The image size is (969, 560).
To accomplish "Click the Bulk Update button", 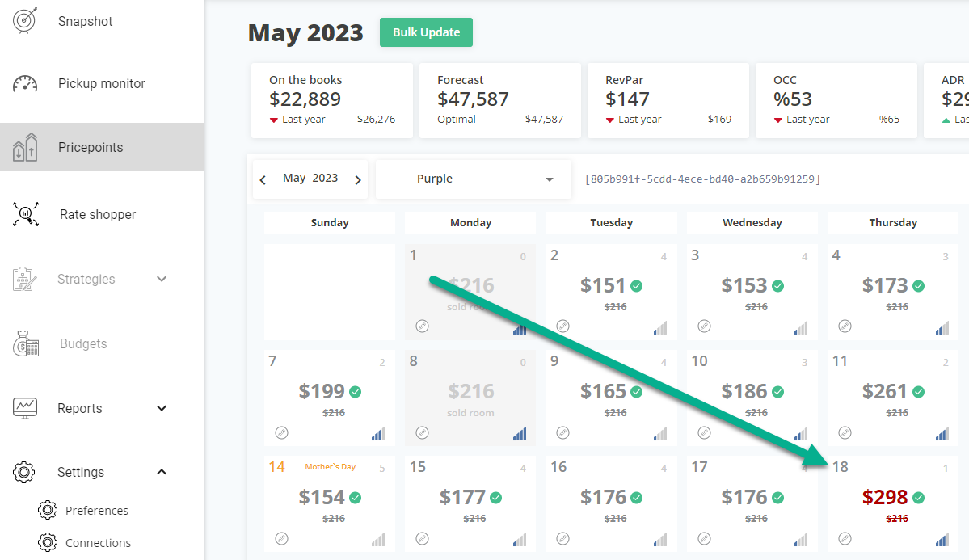I will pyautogui.click(x=427, y=32).
